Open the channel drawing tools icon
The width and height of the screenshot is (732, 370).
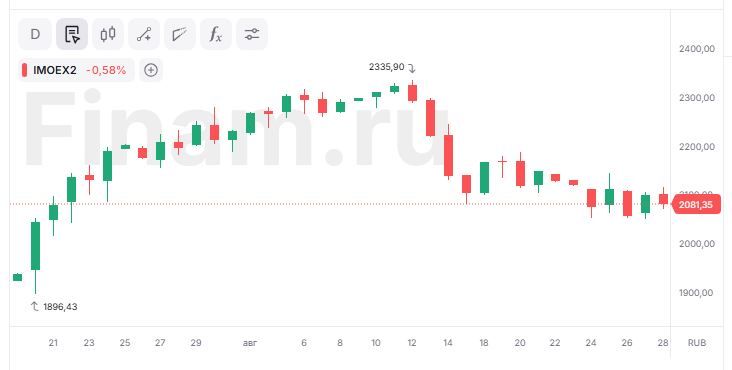180,34
